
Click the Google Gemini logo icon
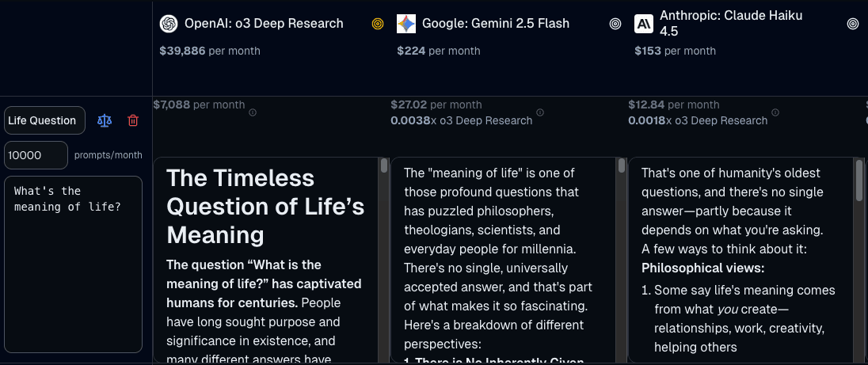406,24
